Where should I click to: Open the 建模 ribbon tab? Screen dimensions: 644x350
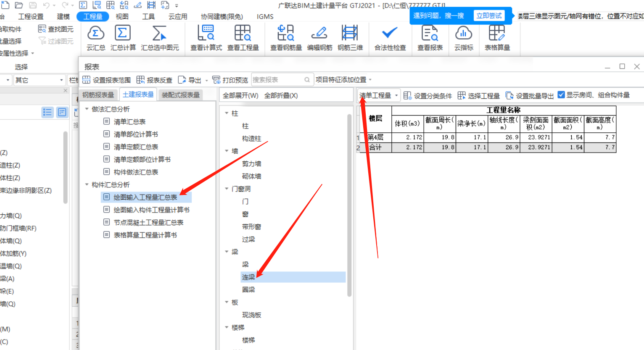[63, 16]
